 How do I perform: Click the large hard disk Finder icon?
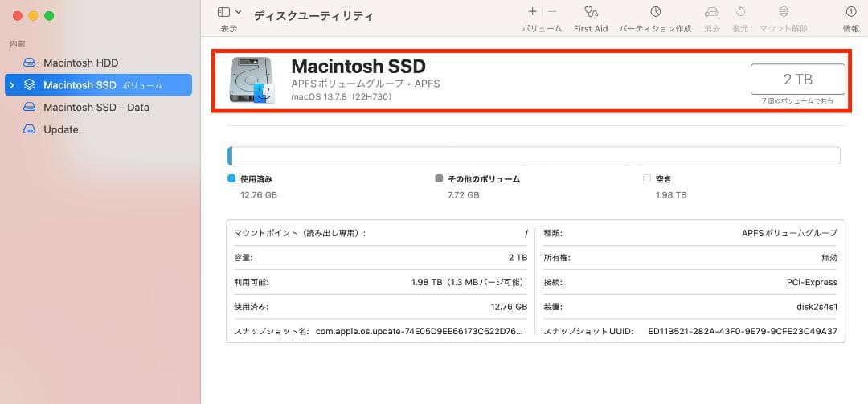coord(252,80)
